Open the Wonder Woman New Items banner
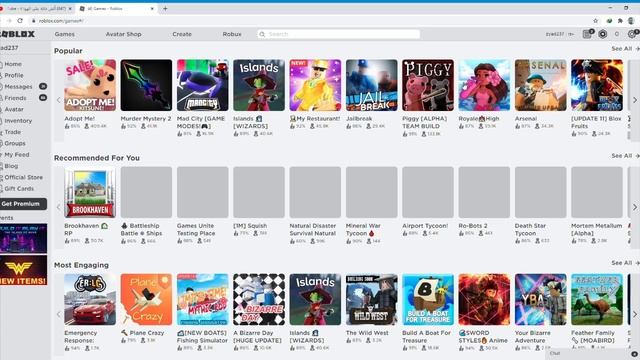The image size is (640, 360). tap(23, 271)
